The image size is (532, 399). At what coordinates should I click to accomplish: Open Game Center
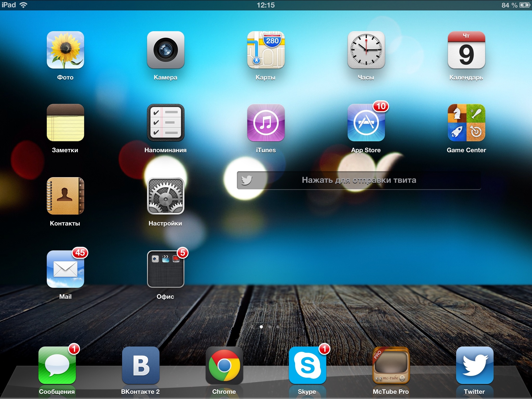pos(466,123)
